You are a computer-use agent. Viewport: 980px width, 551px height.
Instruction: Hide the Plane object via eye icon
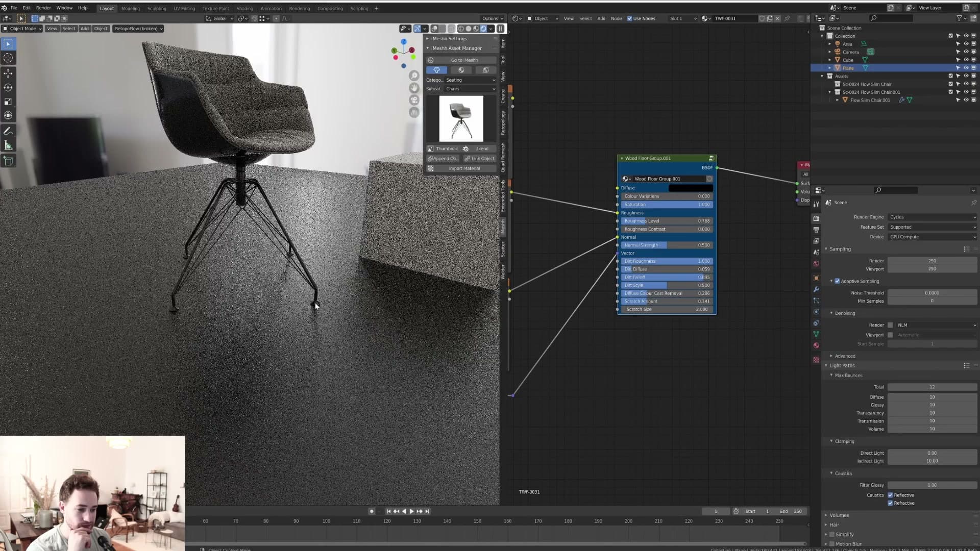966,68
